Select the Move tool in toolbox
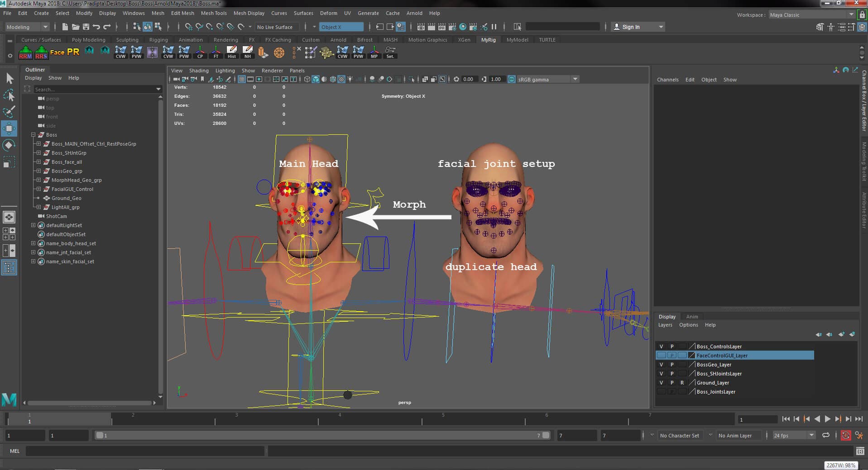The height and width of the screenshot is (470, 868). [x=9, y=128]
